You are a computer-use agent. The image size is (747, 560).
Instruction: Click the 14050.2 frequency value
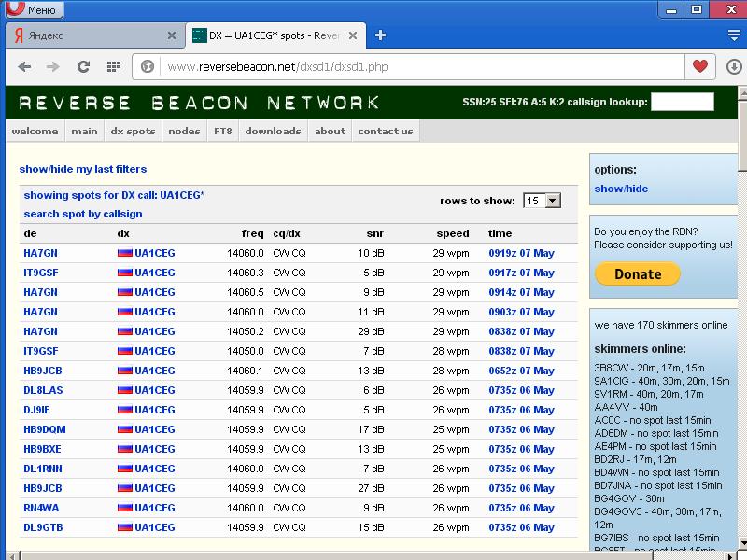click(x=246, y=331)
